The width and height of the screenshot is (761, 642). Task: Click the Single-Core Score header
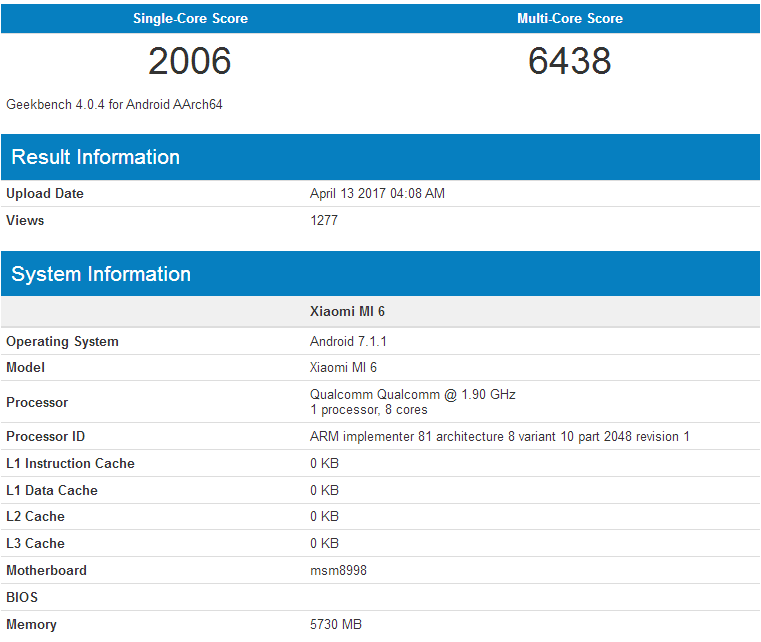pyautogui.click(x=190, y=18)
